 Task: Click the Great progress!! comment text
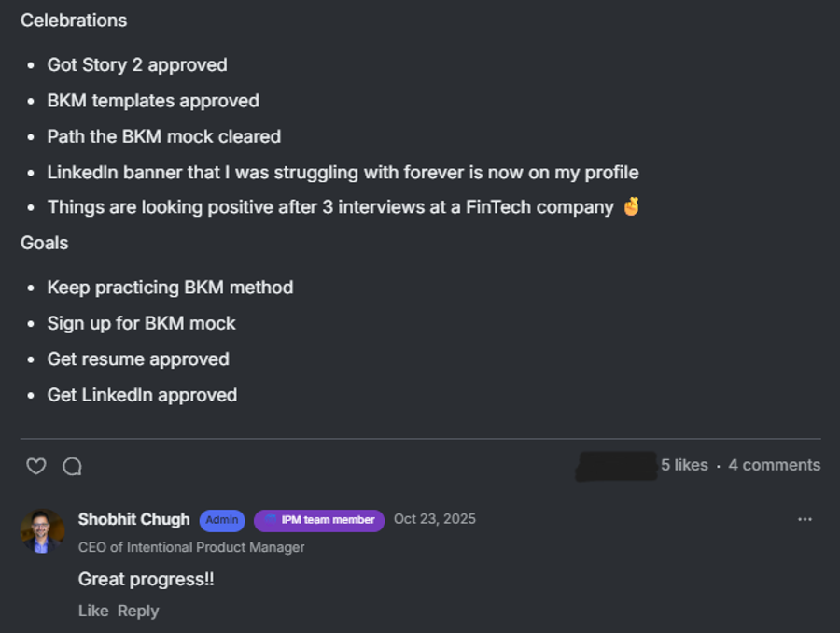pos(146,579)
